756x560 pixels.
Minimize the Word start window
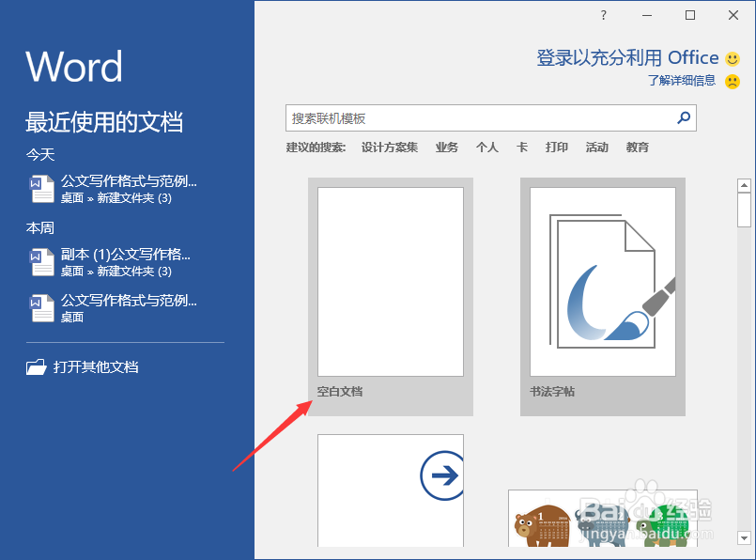coord(647,15)
